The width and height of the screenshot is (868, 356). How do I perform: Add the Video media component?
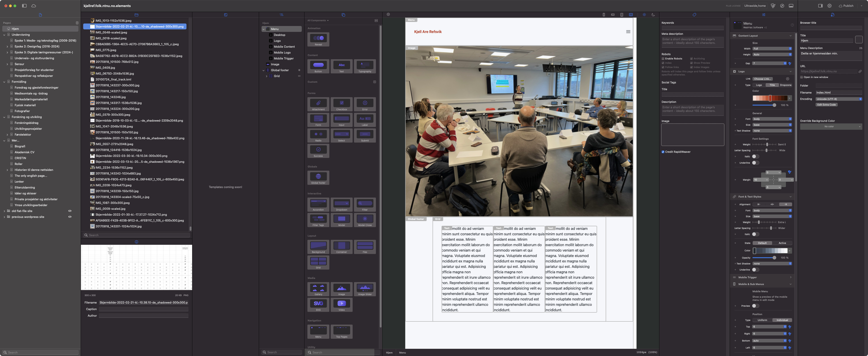tap(341, 305)
